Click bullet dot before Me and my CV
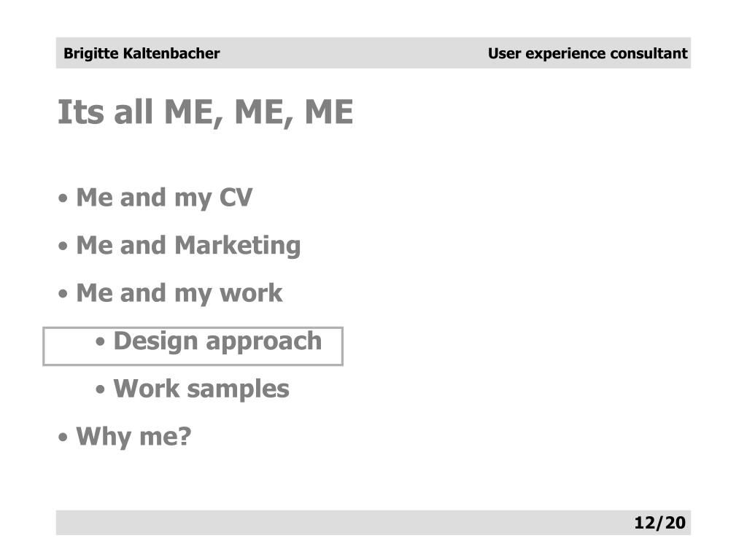The image size is (747, 560). click(x=63, y=198)
